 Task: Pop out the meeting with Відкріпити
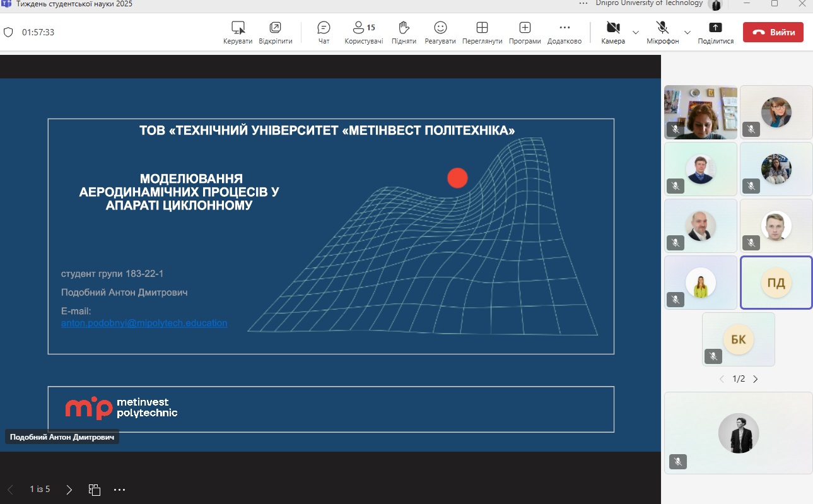click(x=276, y=33)
